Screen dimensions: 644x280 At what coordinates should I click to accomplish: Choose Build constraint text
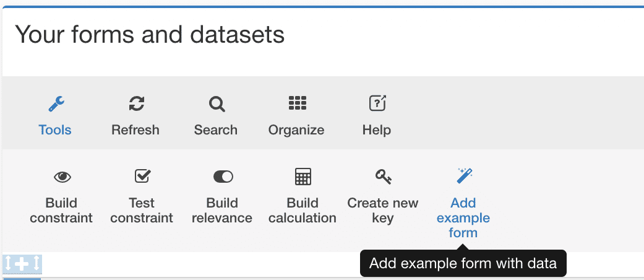pyautogui.click(x=61, y=210)
